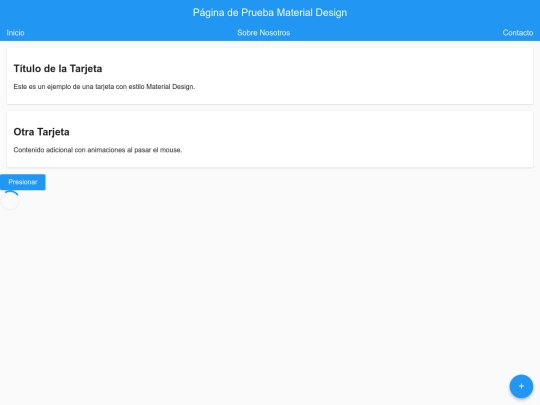Select the Otra Tarjeta heading
This screenshot has height=405, width=540.
point(41,132)
